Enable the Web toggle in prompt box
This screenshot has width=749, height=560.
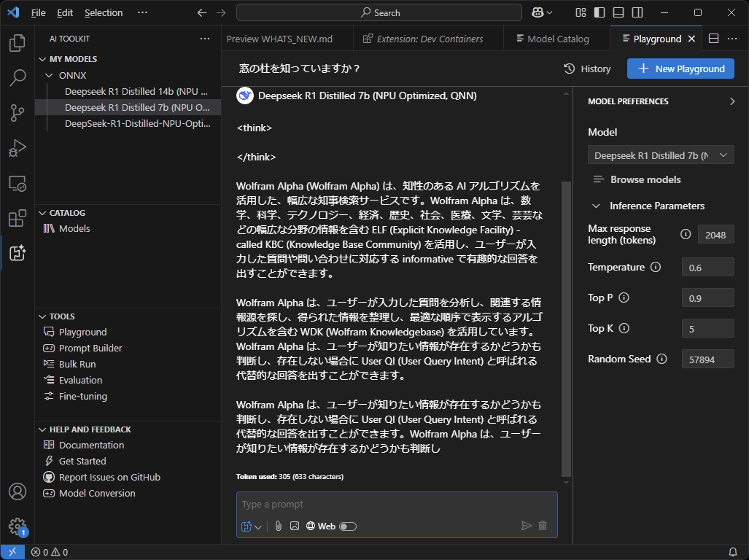(348, 526)
